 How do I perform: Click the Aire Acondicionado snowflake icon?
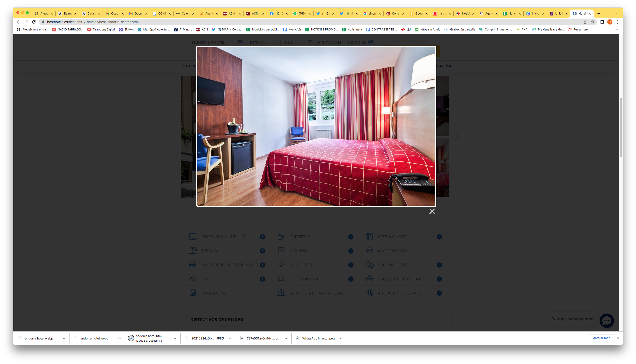pyautogui.click(x=369, y=293)
